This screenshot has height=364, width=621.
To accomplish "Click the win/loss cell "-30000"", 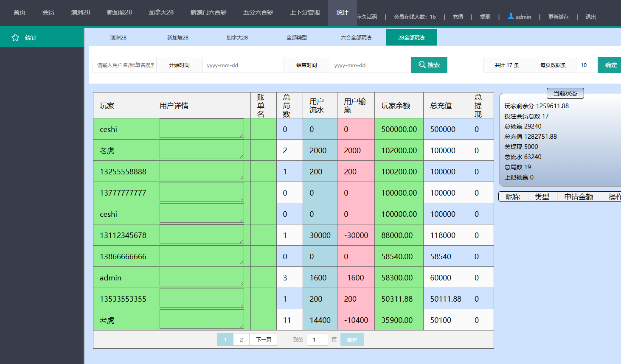I will (356, 235).
